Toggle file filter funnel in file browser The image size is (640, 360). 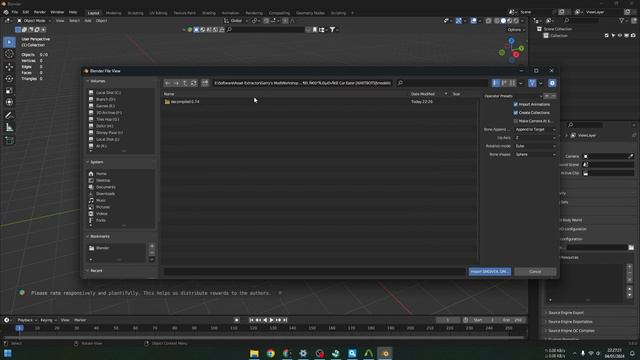pyautogui.click(x=532, y=83)
